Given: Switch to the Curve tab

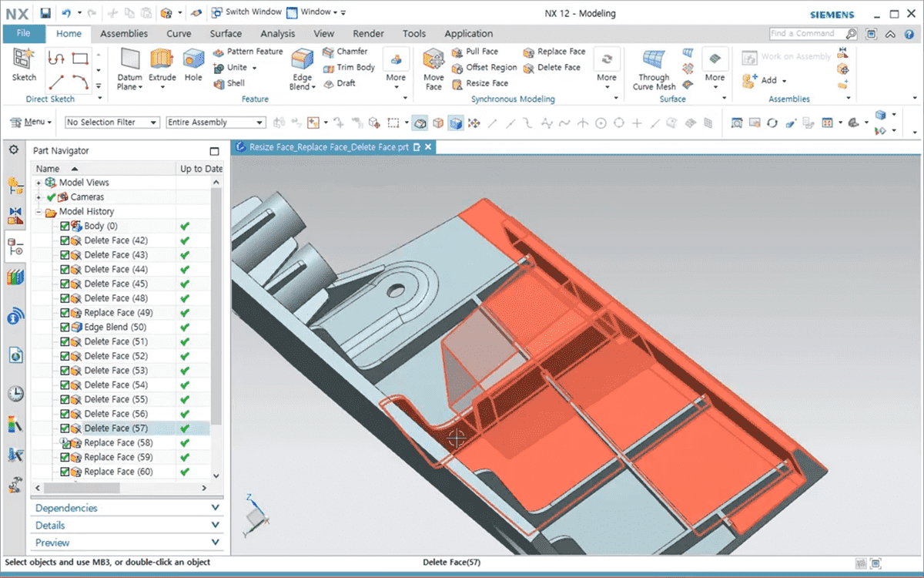Looking at the screenshot, I should pos(179,33).
